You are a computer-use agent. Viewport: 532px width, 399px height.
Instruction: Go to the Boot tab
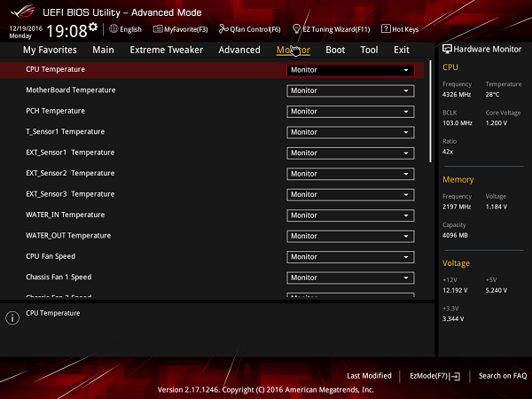coord(335,50)
